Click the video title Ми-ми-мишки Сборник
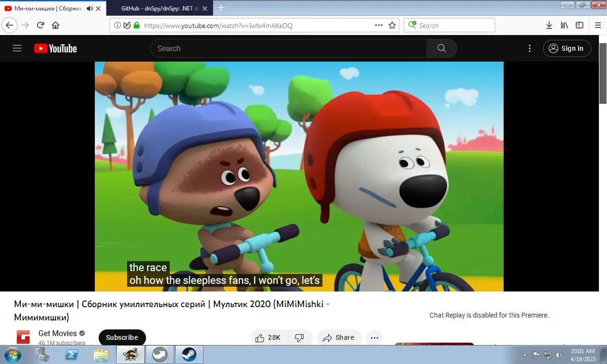The height and width of the screenshot is (364, 607). (172, 310)
